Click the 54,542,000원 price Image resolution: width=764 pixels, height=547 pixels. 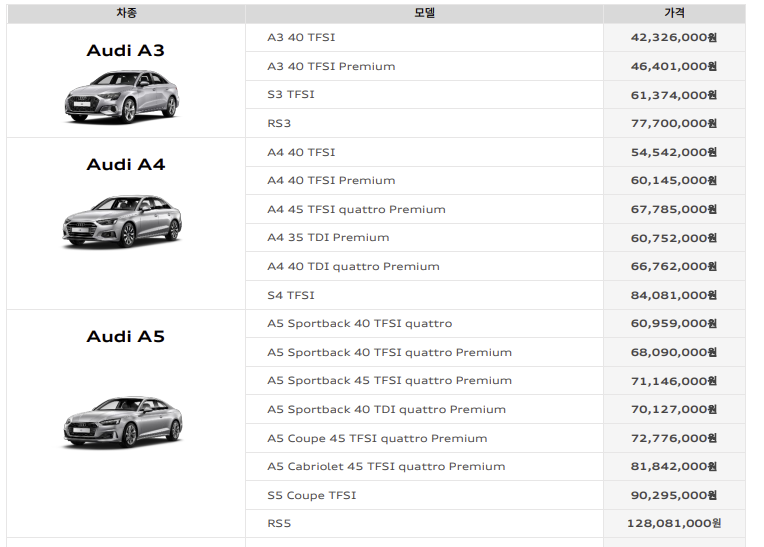point(674,152)
